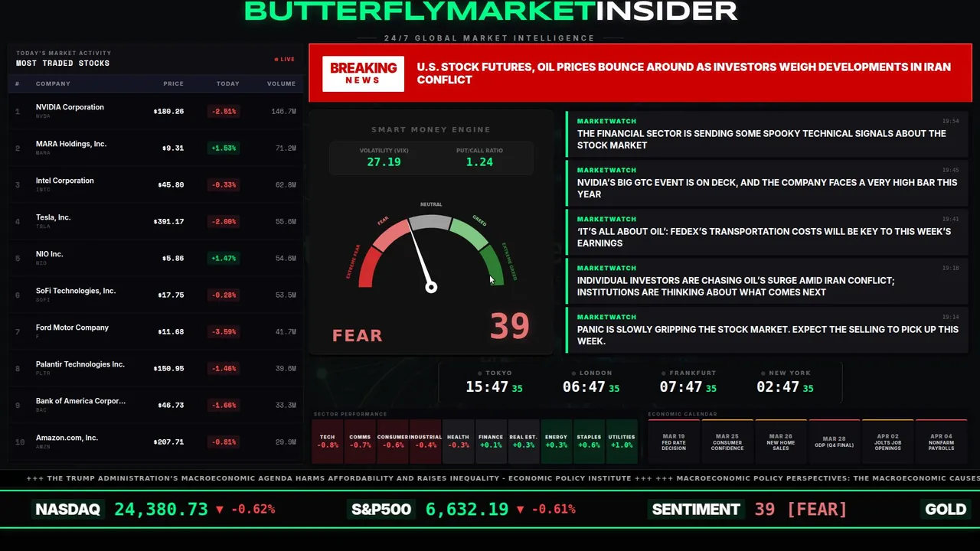Click the Breaking News badge
980x551 pixels.
point(363,73)
